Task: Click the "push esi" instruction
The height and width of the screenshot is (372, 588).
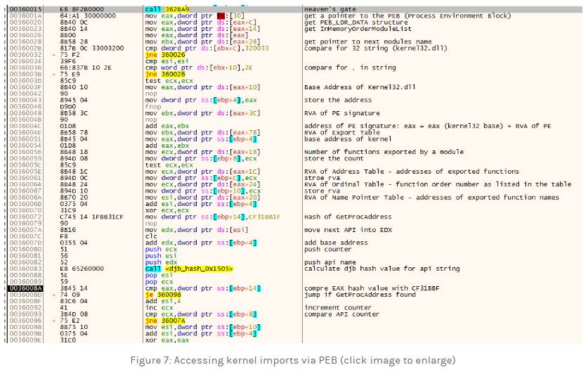Action: (x=161, y=256)
